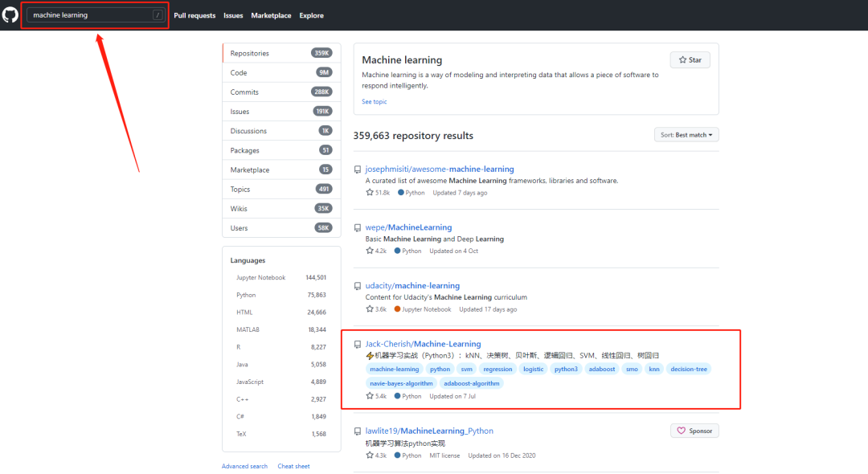
Task: Select Commits results filter
Action: [281, 92]
